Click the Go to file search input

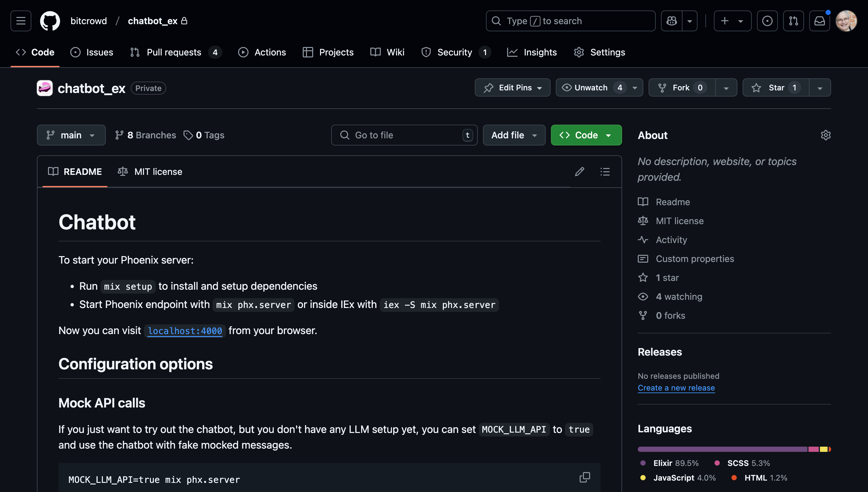coord(404,135)
